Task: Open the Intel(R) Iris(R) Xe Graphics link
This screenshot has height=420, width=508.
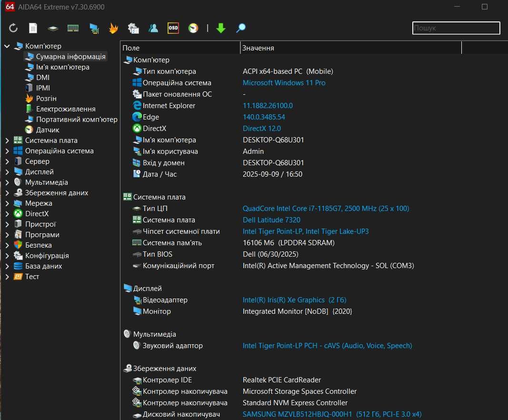Action: tap(295, 300)
